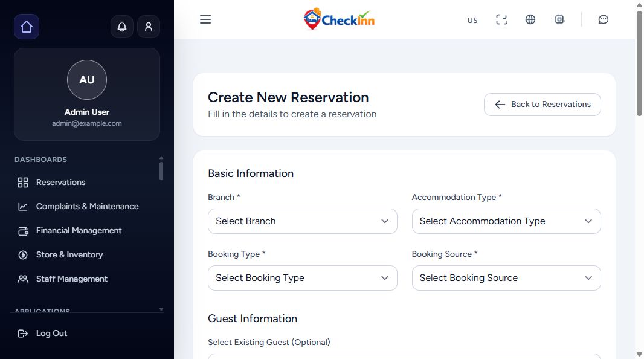Open the notifications bell
Image resolution: width=644 pixels, height=359 pixels.
click(x=122, y=27)
